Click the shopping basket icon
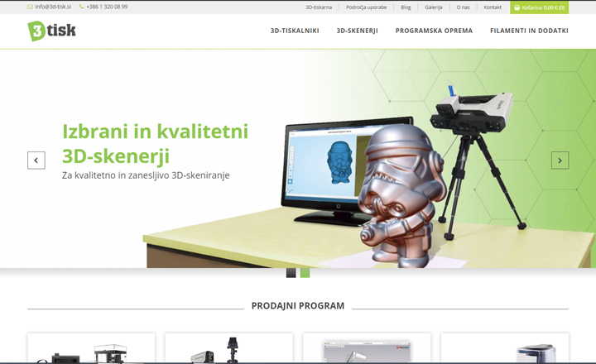This screenshot has height=364, width=596. tap(517, 7)
